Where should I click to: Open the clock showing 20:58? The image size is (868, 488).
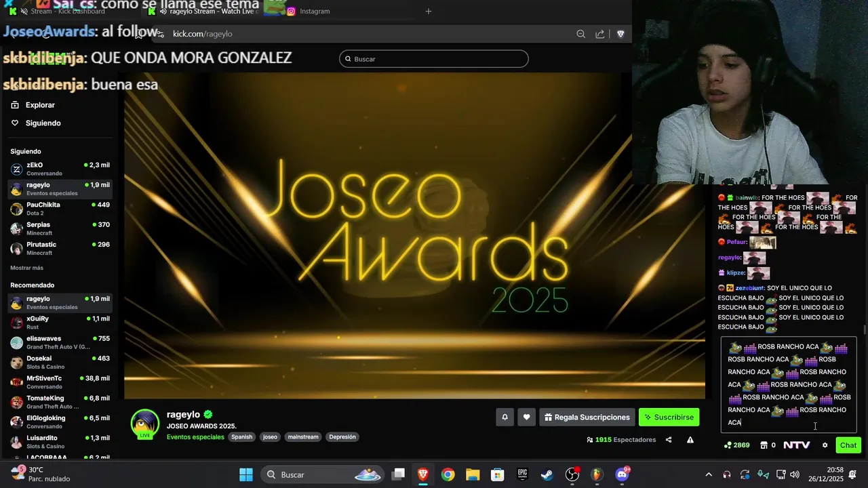(825, 474)
